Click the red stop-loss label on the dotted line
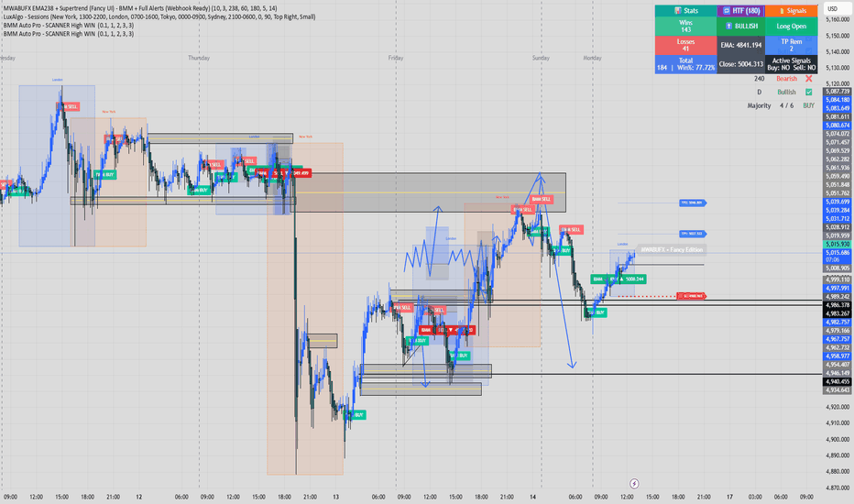The width and height of the screenshot is (854, 504). tap(691, 296)
